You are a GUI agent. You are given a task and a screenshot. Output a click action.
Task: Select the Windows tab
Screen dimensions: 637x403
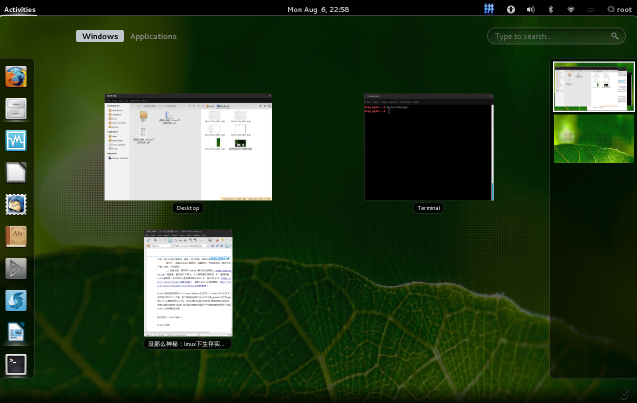99,36
